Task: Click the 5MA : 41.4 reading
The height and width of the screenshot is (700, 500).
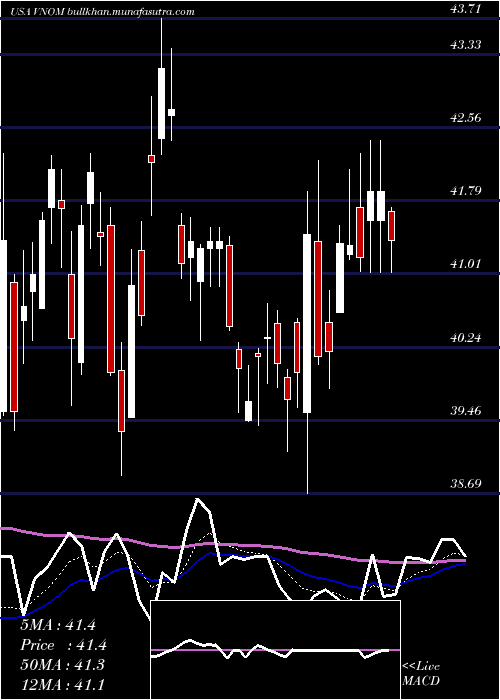Action: tap(58, 625)
